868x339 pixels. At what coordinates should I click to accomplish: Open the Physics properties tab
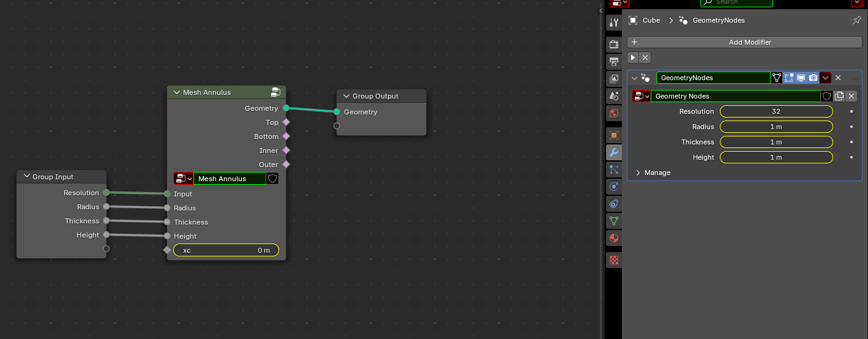coord(614,186)
